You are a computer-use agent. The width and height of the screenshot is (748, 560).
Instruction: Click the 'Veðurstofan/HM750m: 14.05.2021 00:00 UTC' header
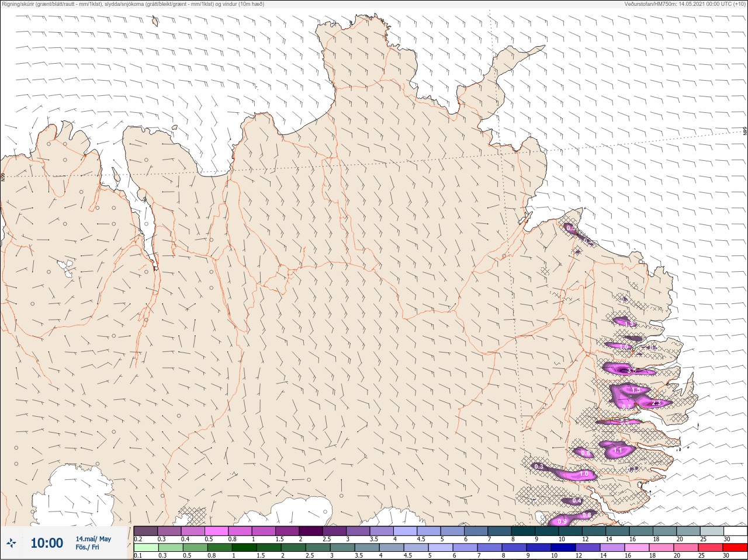677,4
